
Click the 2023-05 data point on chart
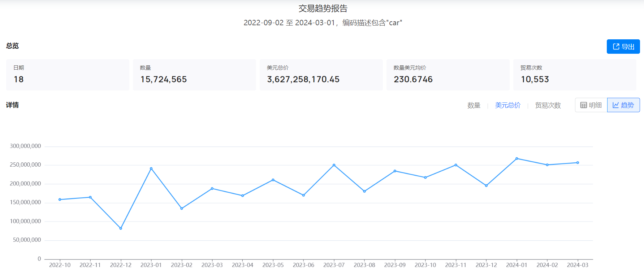click(x=273, y=180)
